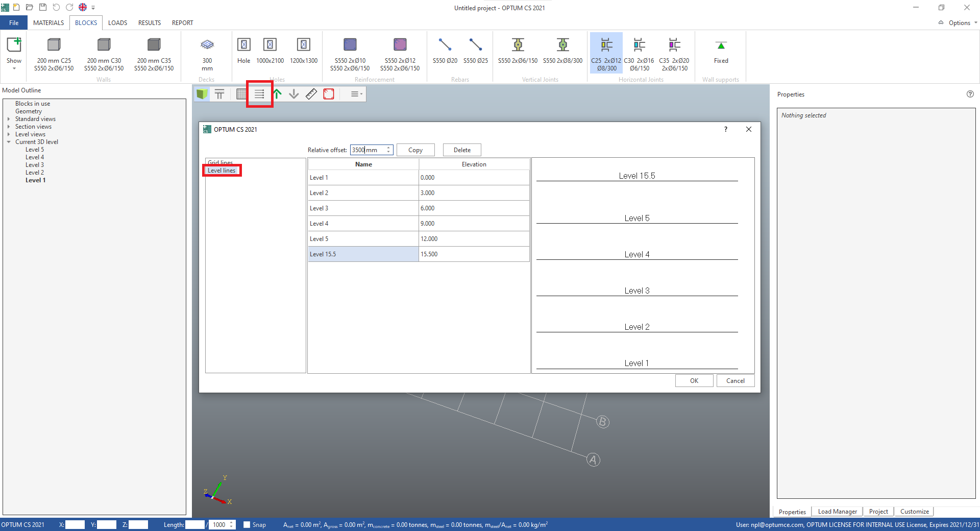
Task: Toggle the grid display icon
Action: (240, 94)
